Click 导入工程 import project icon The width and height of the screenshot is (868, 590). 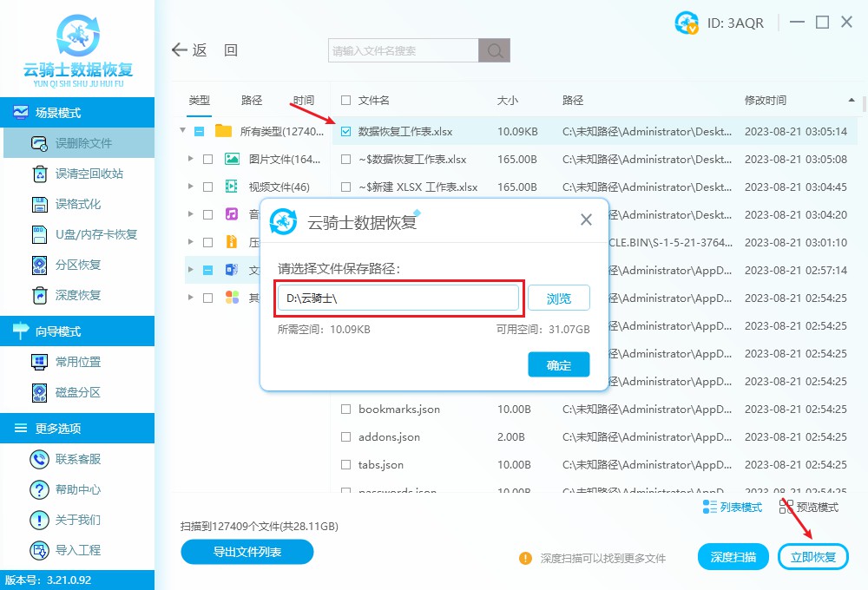point(39,550)
